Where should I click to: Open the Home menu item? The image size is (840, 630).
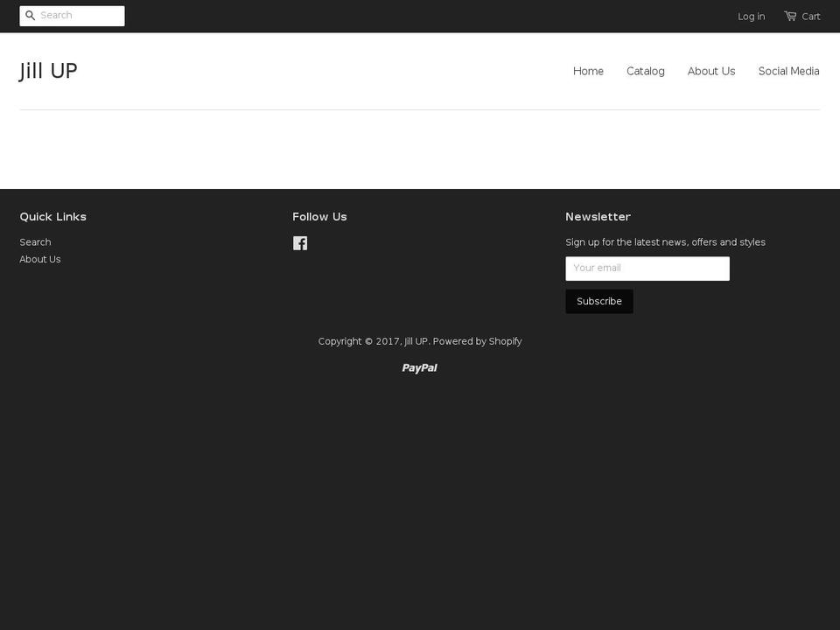[x=588, y=71]
